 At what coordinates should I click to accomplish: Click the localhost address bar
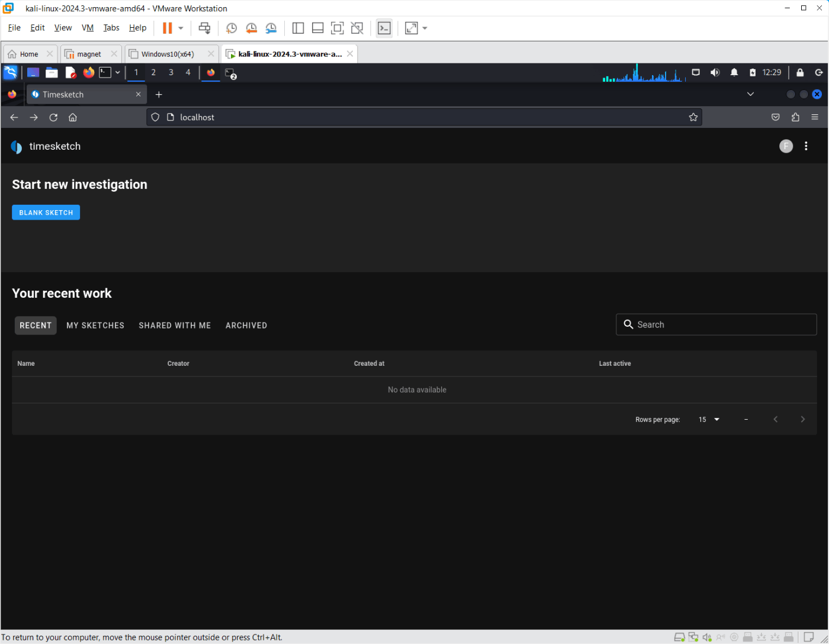tap(423, 117)
